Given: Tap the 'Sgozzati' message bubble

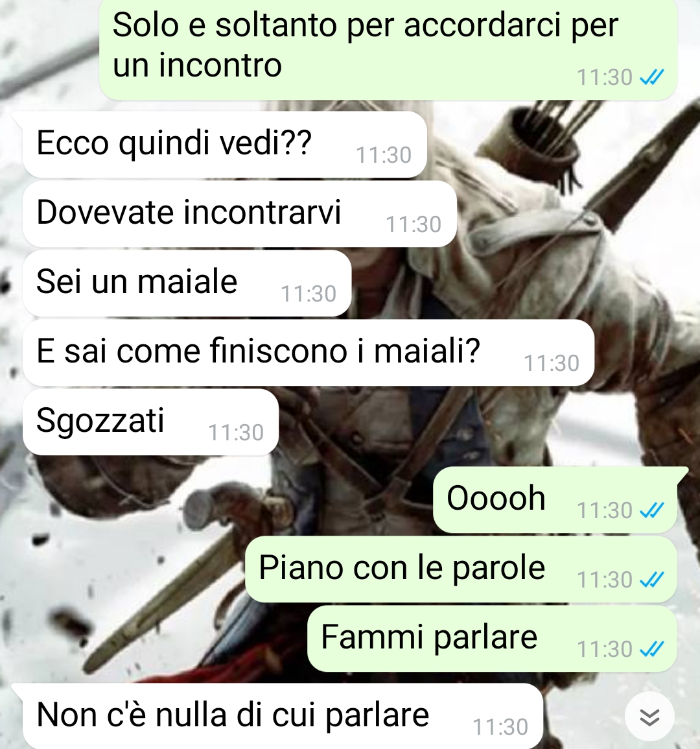Looking at the screenshot, I should tap(150, 422).
